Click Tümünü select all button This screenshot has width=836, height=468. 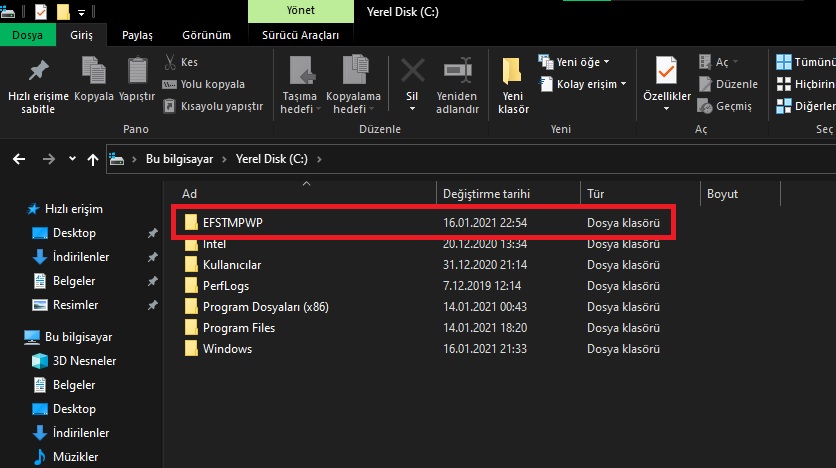coord(806,62)
